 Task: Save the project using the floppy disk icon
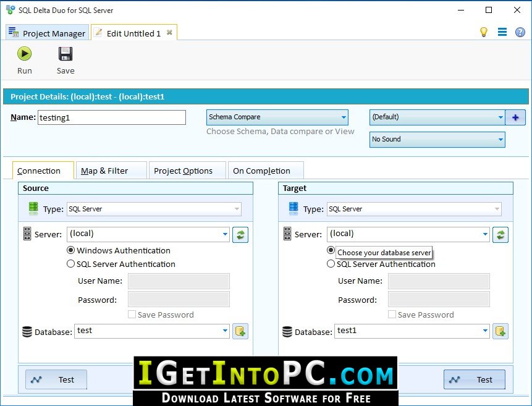65,54
